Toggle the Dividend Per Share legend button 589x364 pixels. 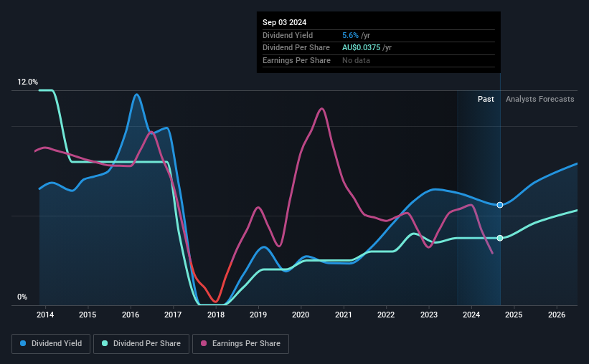pyautogui.click(x=141, y=344)
